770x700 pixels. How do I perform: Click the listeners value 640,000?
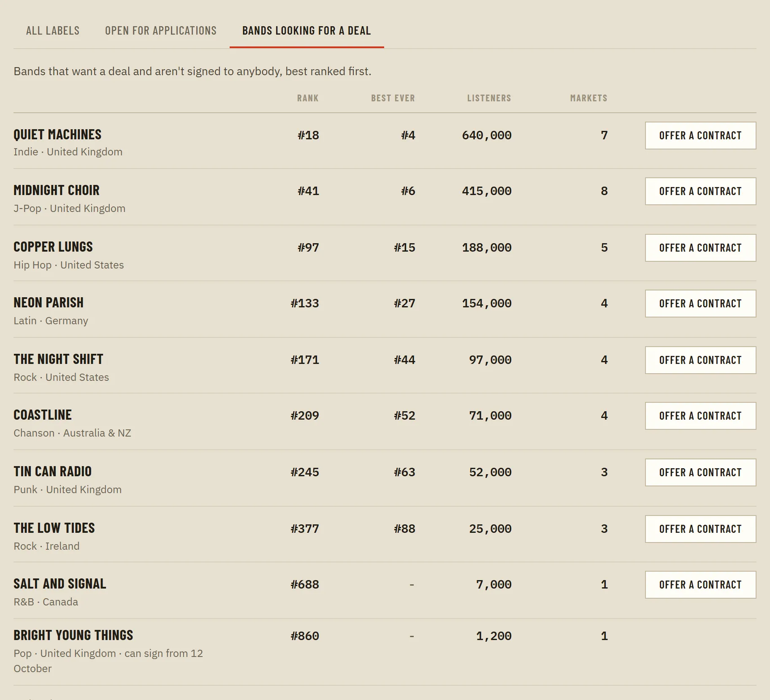point(487,136)
